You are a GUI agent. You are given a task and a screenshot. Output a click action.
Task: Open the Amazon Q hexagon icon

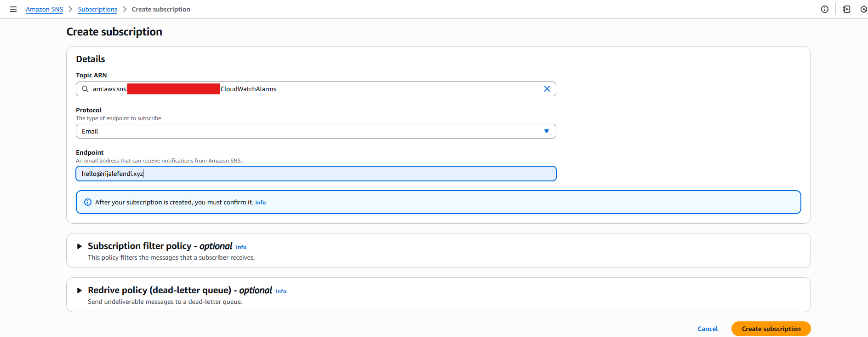(863, 9)
